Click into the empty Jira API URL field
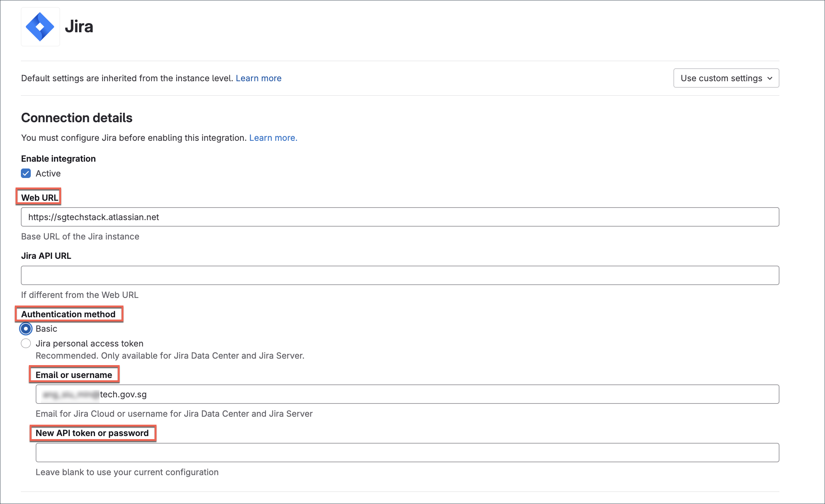This screenshot has height=504, width=825. click(400, 276)
